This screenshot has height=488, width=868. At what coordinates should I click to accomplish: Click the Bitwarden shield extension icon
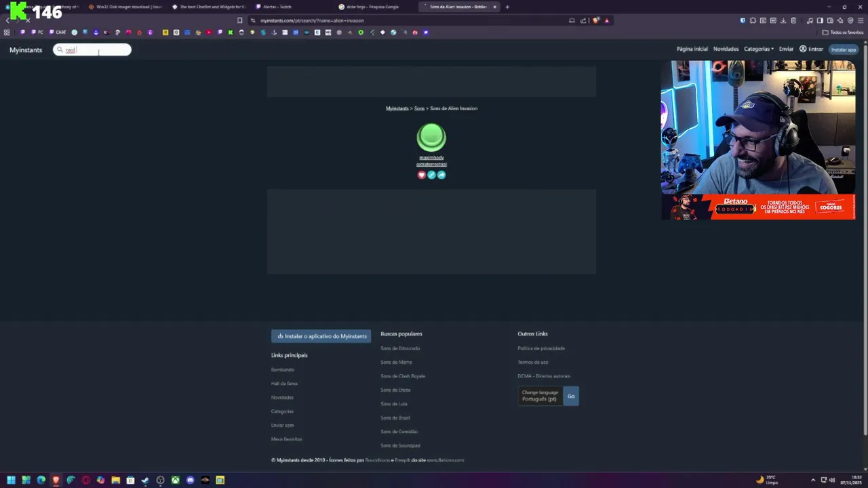tap(743, 20)
